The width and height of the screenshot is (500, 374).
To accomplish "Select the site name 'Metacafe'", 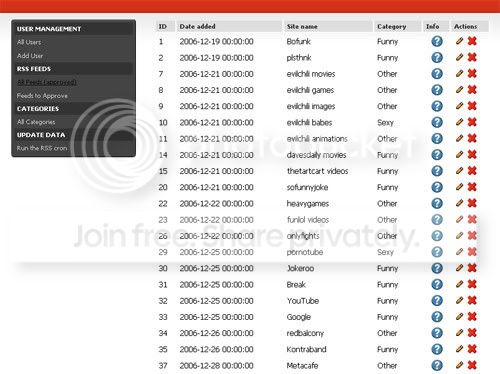I will tap(302, 366).
